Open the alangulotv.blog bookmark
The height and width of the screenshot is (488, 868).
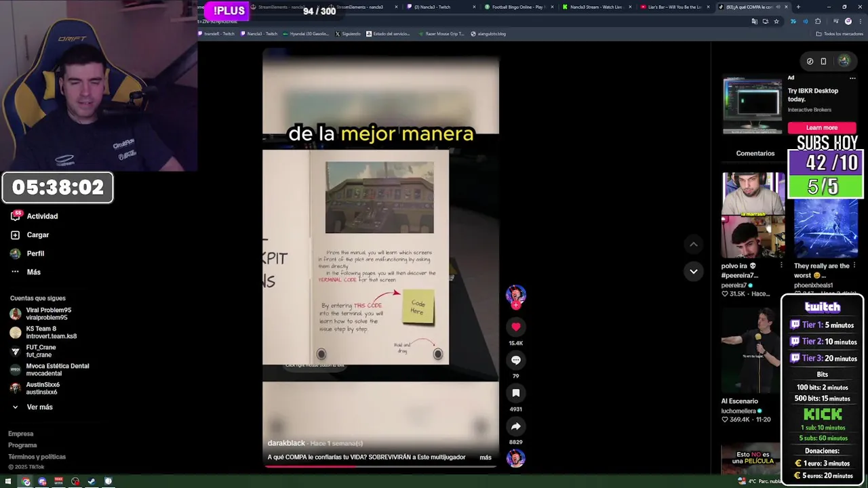488,34
